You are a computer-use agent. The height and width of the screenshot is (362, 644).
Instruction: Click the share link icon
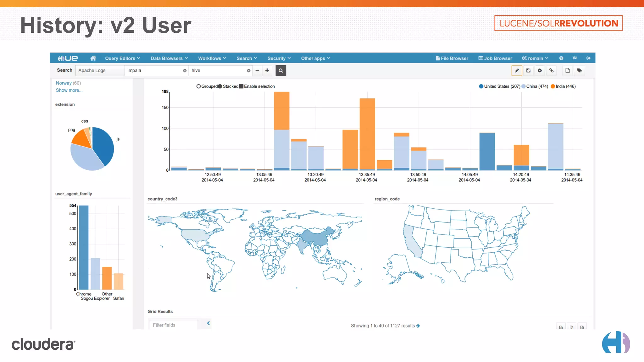(552, 71)
